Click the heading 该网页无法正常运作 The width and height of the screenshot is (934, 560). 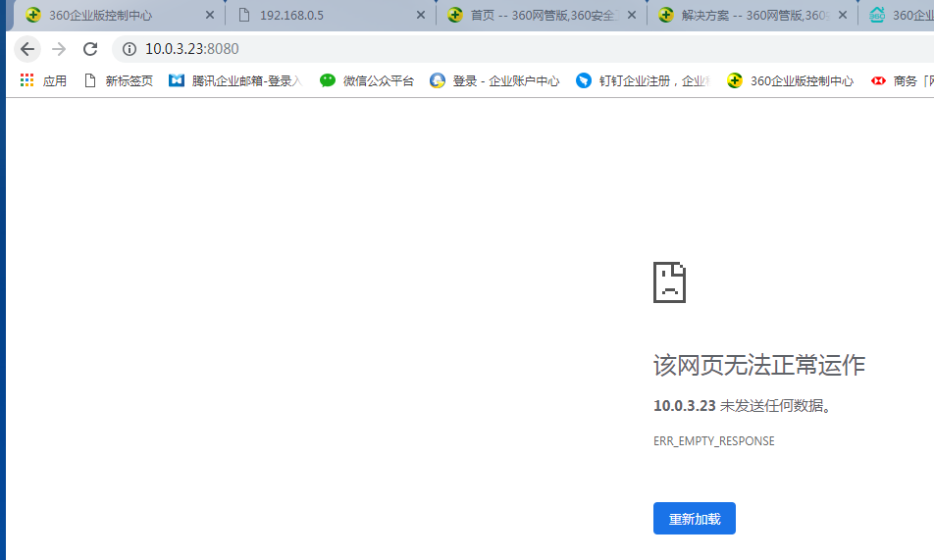(x=759, y=365)
